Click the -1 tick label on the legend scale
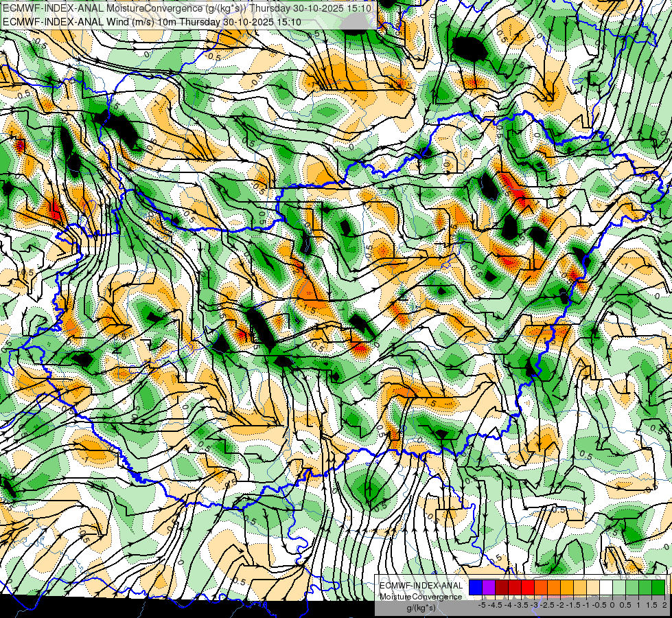 click(x=586, y=605)
